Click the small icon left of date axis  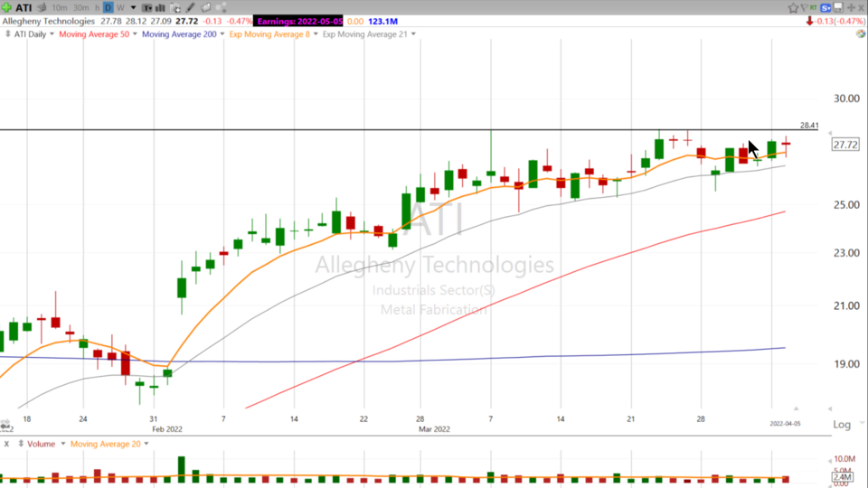coord(5,425)
